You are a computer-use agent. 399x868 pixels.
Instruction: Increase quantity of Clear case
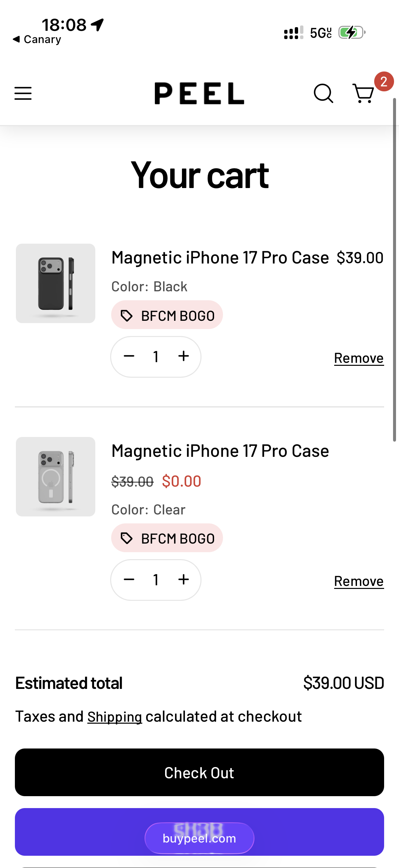coord(184,579)
